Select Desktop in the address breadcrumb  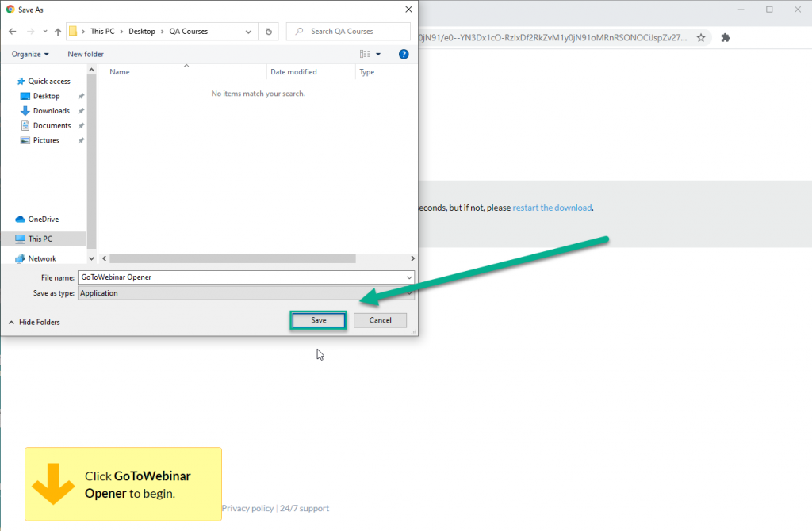point(142,32)
